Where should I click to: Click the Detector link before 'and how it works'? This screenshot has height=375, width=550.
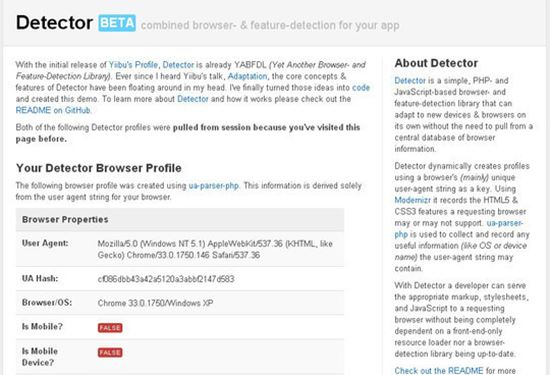[x=193, y=99]
